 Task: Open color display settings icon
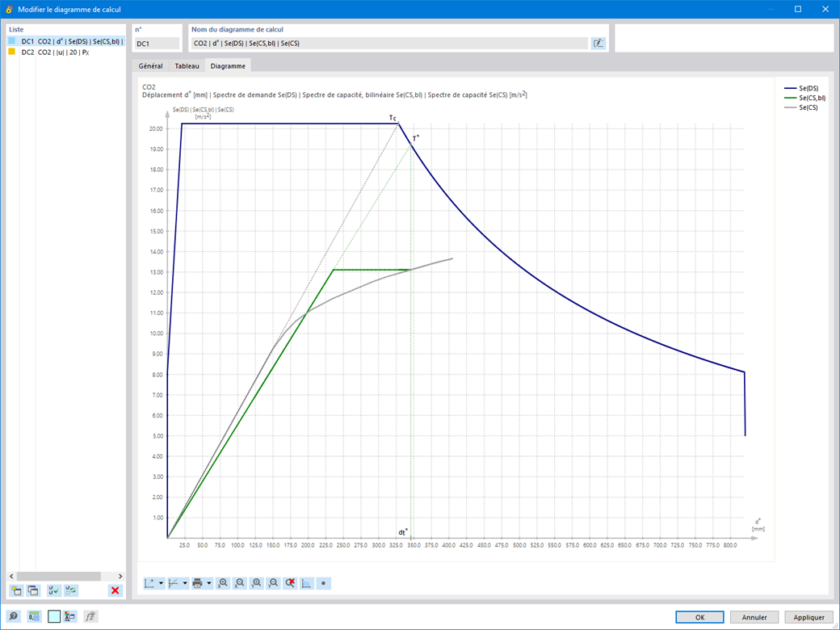[70, 616]
